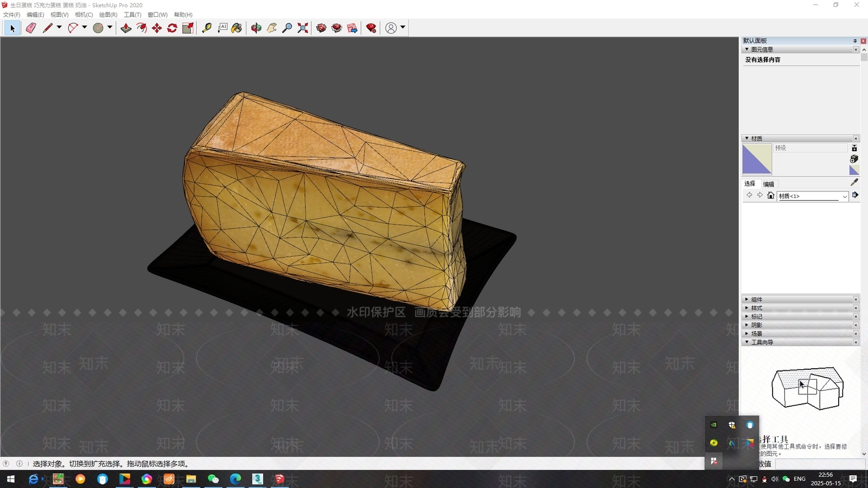Open the 工具(T) menu

132,15
